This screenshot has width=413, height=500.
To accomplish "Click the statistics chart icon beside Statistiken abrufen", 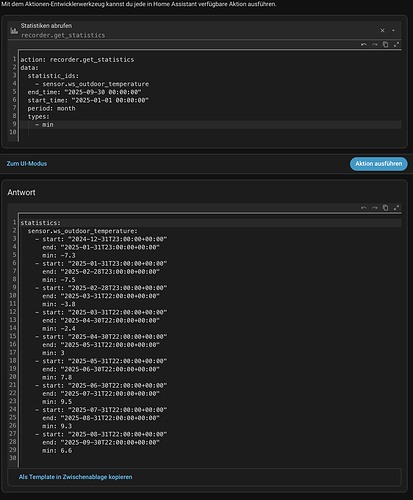I will pos(14,31).
